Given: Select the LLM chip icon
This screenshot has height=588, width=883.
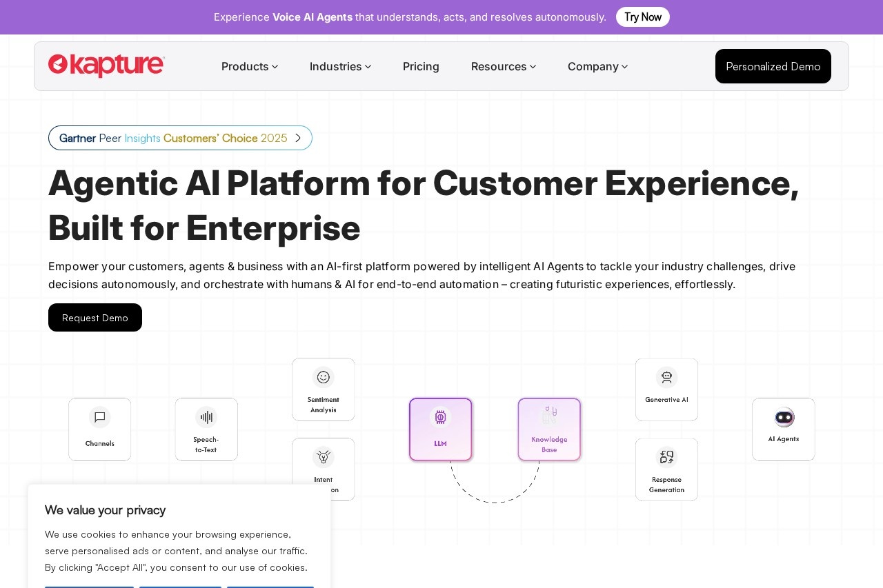Looking at the screenshot, I should point(440,417).
